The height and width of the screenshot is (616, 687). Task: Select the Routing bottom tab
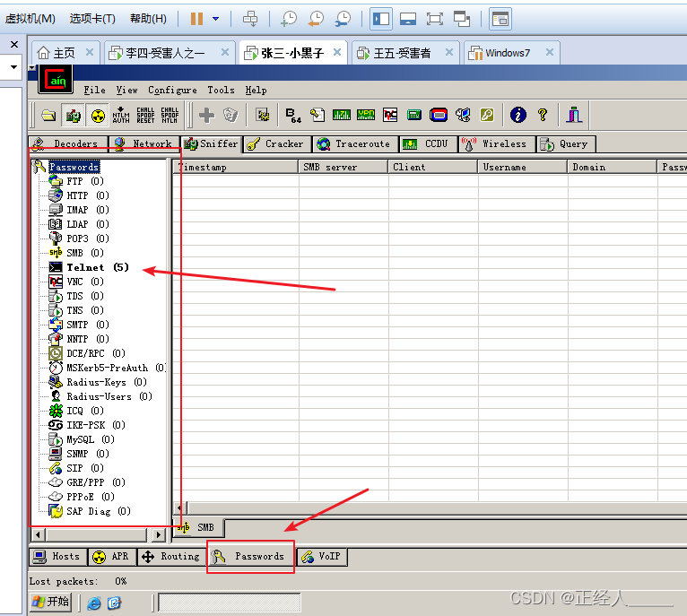tap(172, 557)
